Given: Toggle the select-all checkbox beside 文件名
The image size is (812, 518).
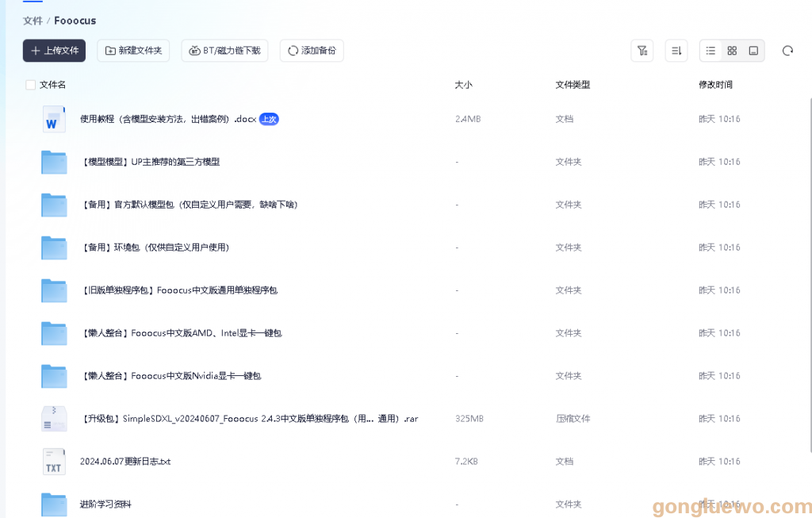Looking at the screenshot, I should 31,85.
